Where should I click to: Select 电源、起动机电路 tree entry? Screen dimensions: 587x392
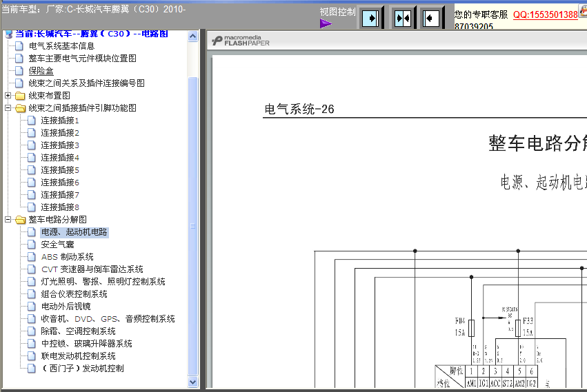(74, 232)
